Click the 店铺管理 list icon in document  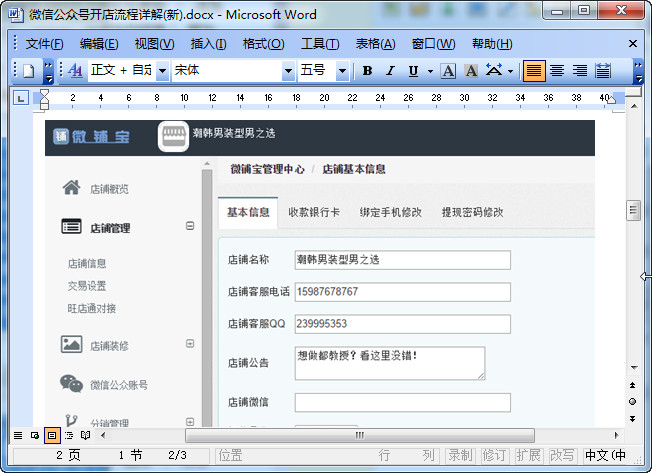[71, 227]
